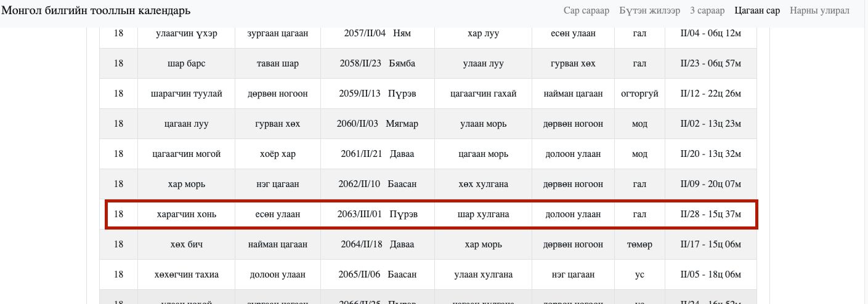Viewport: 868px width, 304px height.
Task: Select the cell гурван хөх in the 2058 row
Action: pos(573,63)
